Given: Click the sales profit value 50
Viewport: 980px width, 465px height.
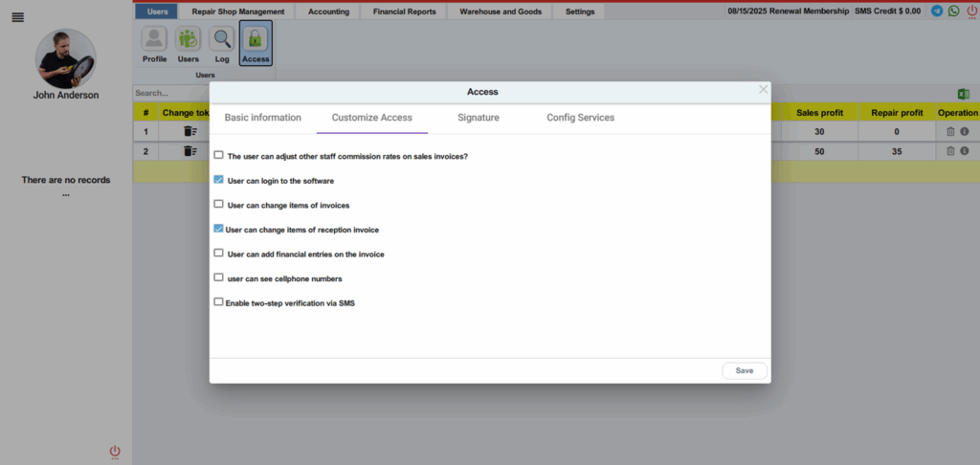Looking at the screenshot, I should [819, 151].
